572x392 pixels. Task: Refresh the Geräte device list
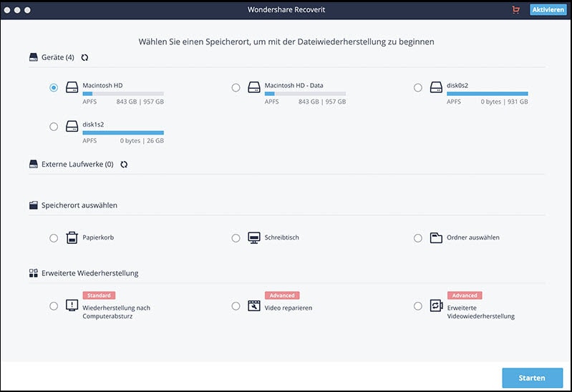coord(84,58)
